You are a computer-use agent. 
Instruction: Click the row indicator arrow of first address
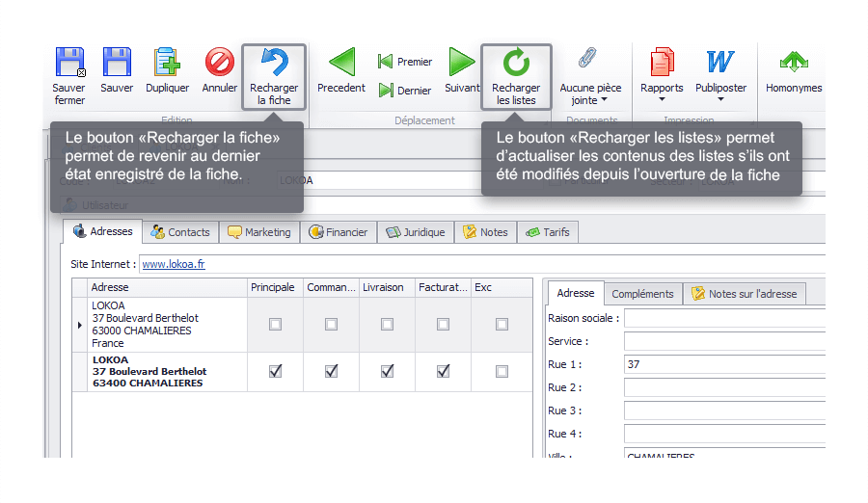point(80,325)
